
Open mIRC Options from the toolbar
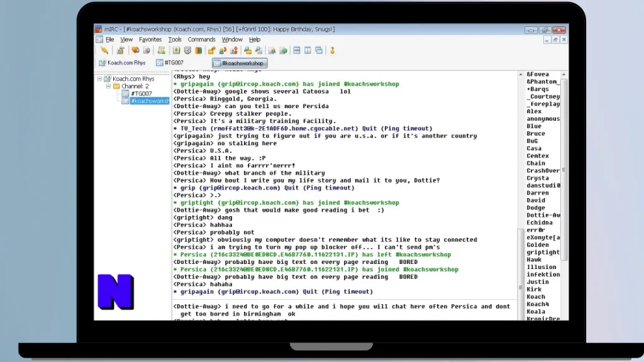click(x=120, y=50)
